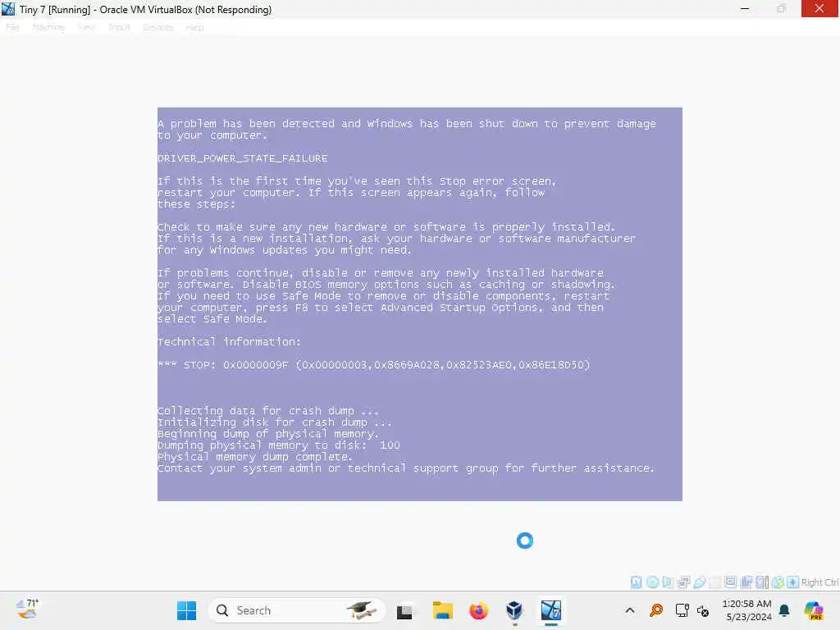Click 'Initializing disk for crash dump' line
Viewport: 840px width, 630px height.
click(x=274, y=422)
